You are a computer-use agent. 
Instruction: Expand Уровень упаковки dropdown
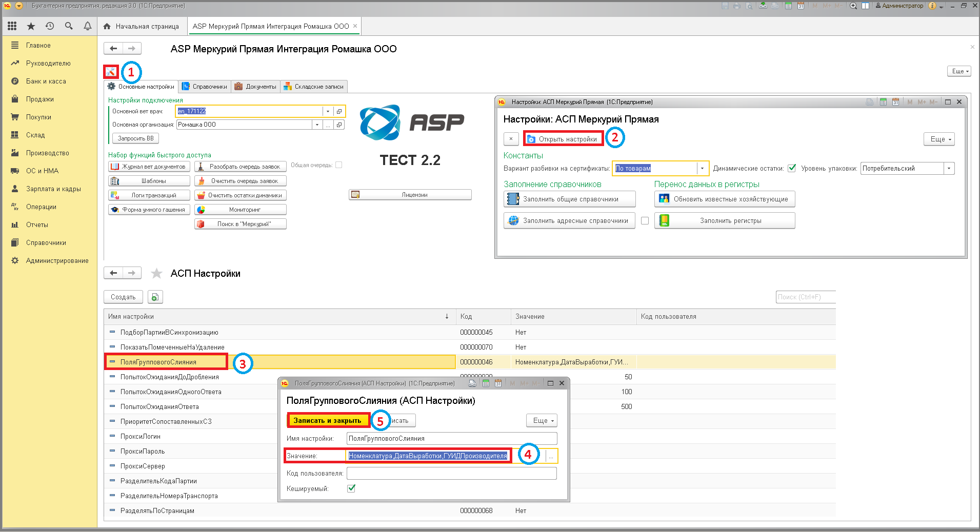949,168
